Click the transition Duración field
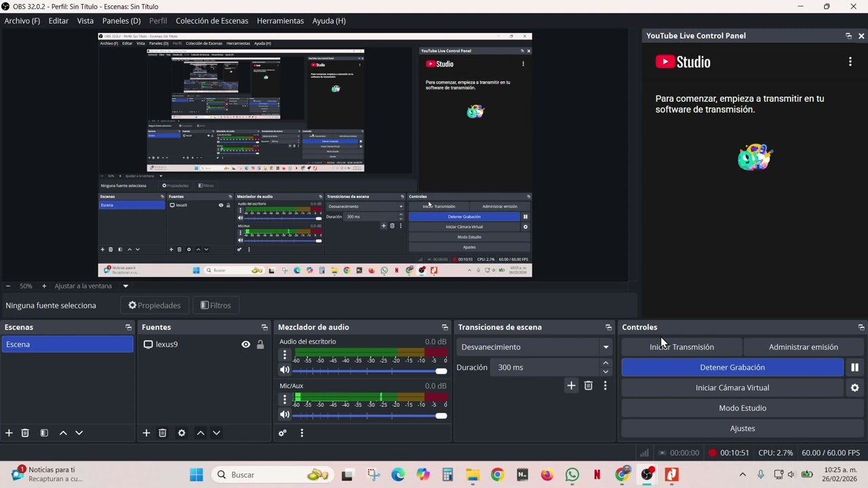868x488 pixels. 546,367
